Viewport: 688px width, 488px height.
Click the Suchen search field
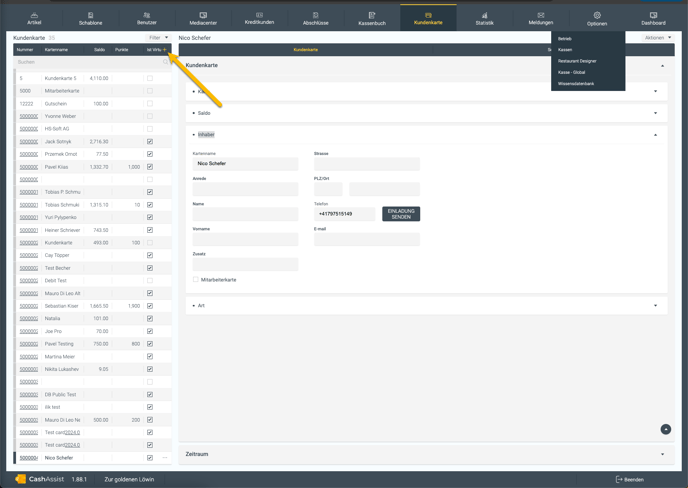92,62
